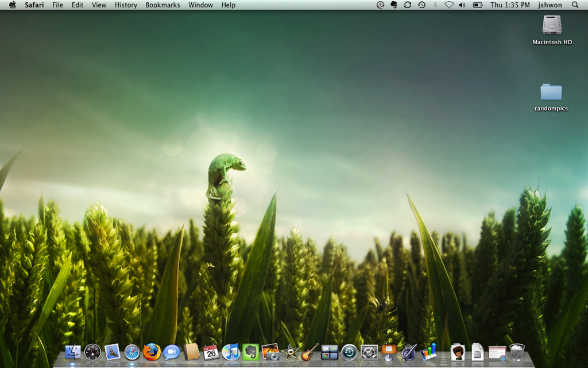Click the Evernote menu bar icon
The height and width of the screenshot is (368, 588).
coord(394,5)
